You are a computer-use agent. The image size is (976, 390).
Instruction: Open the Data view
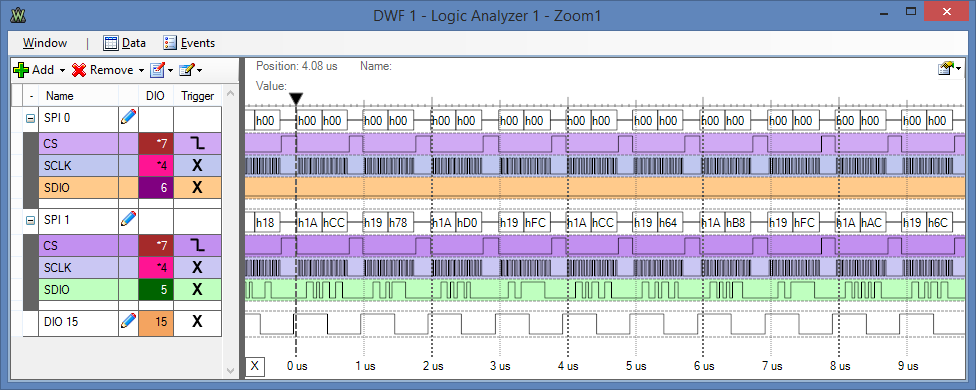tap(124, 43)
